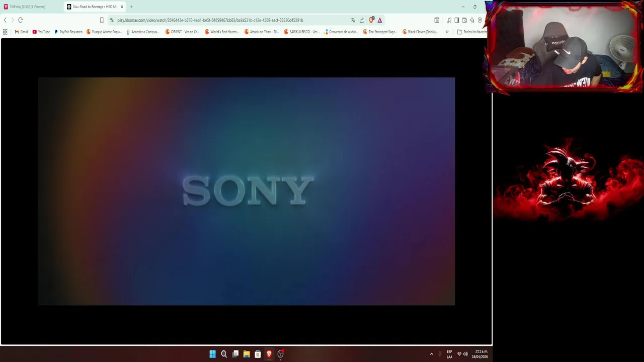Open the YouTube bookmark
The width and height of the screenshot is (644, 362).
41,32
